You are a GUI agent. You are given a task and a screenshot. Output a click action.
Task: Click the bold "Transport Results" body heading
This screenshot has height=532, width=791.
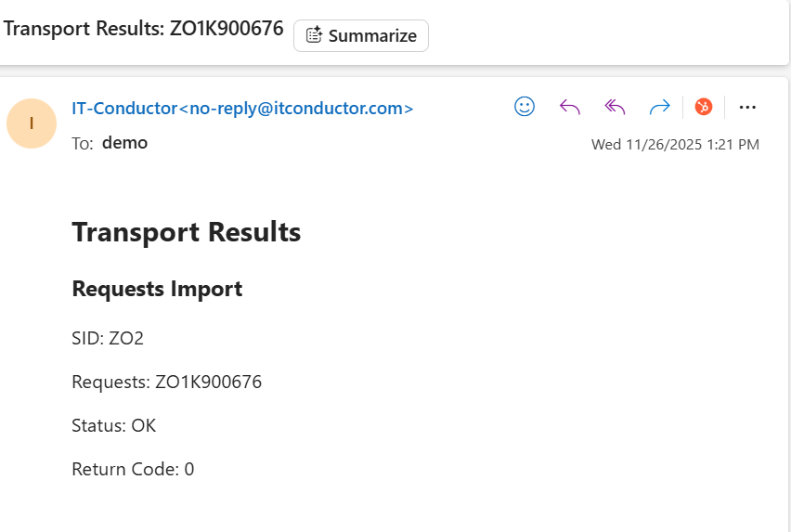pyautogui.click(x=186, y=231)
